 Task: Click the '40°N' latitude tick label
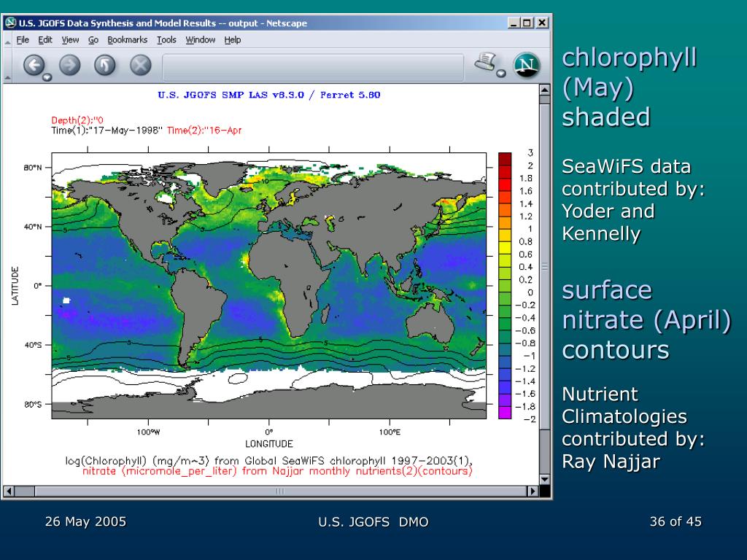pos(32,227)
